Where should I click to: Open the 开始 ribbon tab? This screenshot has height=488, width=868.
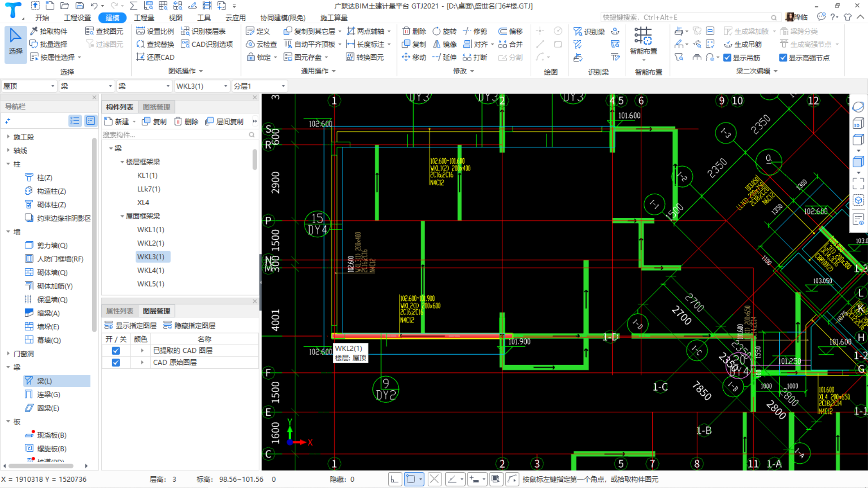click(42, 18)
